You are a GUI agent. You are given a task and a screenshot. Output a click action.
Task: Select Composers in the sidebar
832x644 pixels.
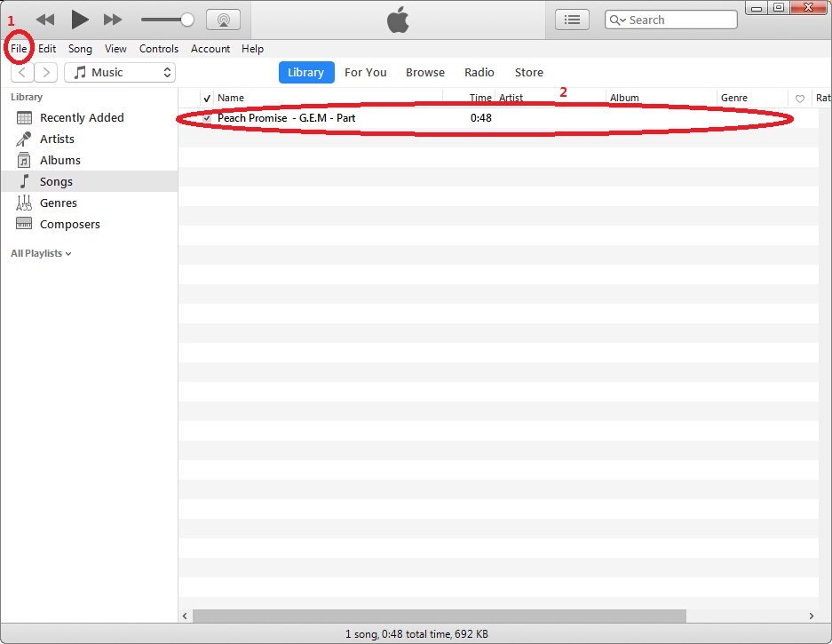click(x=89, y=224)
